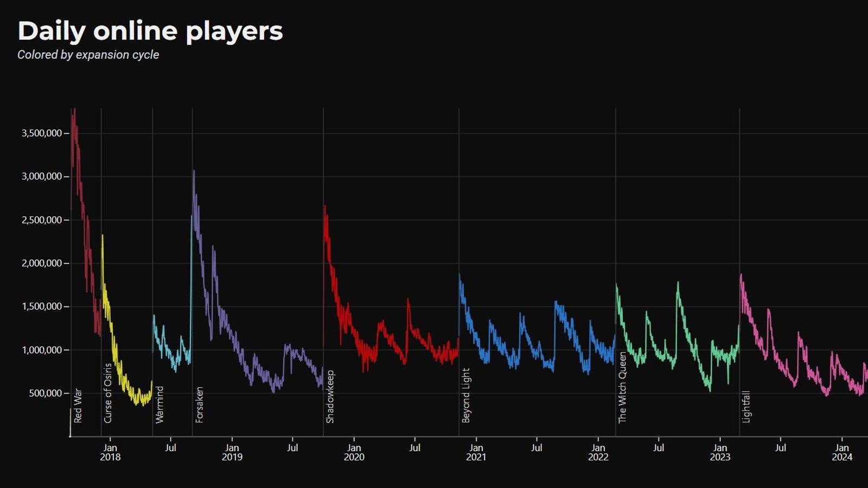This screenshot has height=488, width=868.
Task: Click the 3,500,000 y-axis tick label
Action: [42, 133]
